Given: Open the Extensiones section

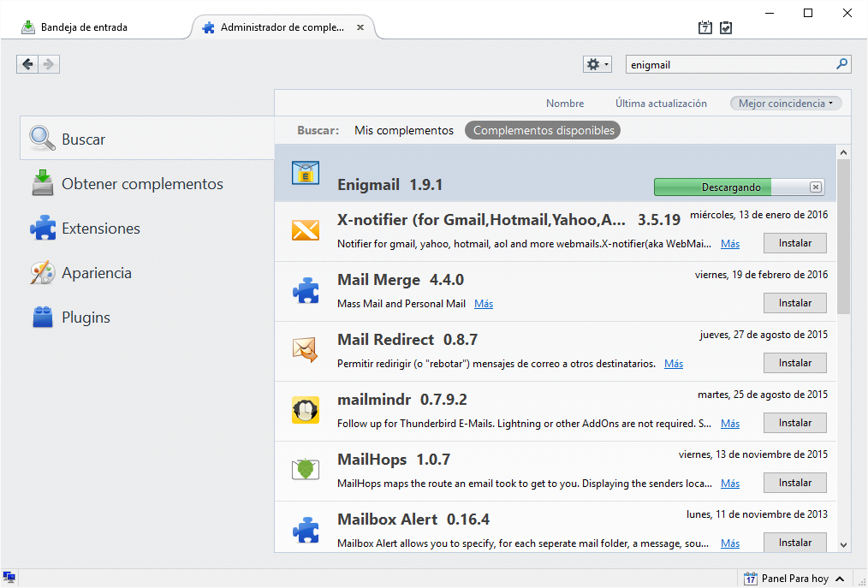Looking at the screenshot, I should [x=101, y=229].
